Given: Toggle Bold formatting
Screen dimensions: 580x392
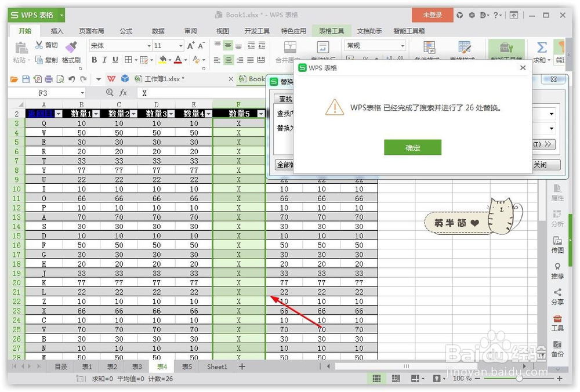Looking at the screenshot, I should coord(95,60).
